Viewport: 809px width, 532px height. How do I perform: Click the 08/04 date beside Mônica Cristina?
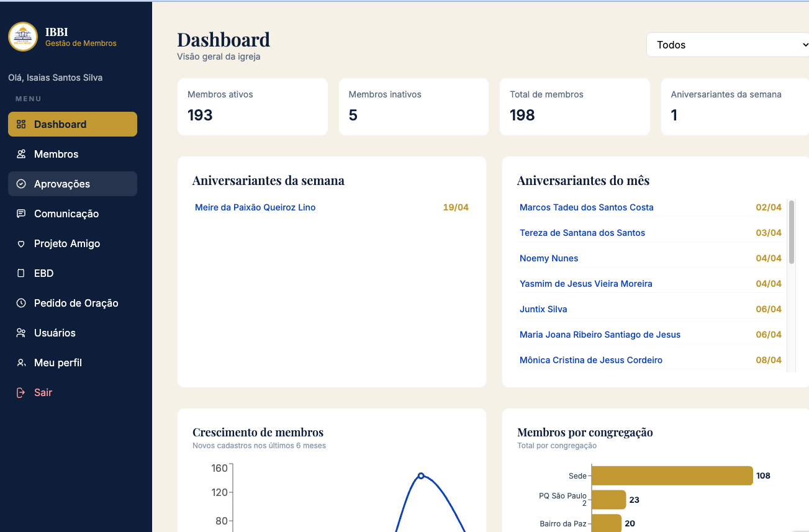[769, 360]
